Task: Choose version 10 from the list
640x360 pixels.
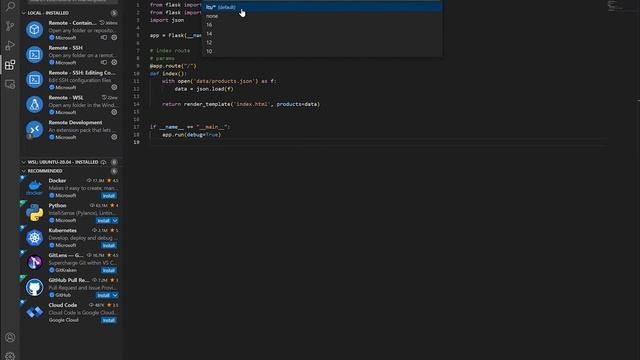Action: pos(322,51)
